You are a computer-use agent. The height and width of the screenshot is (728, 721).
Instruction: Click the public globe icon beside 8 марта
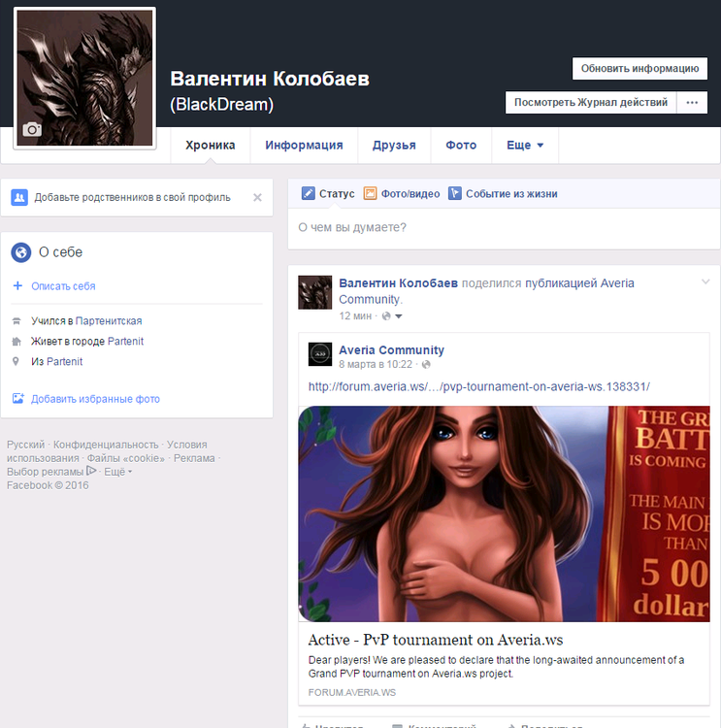[x=426, y=364]
